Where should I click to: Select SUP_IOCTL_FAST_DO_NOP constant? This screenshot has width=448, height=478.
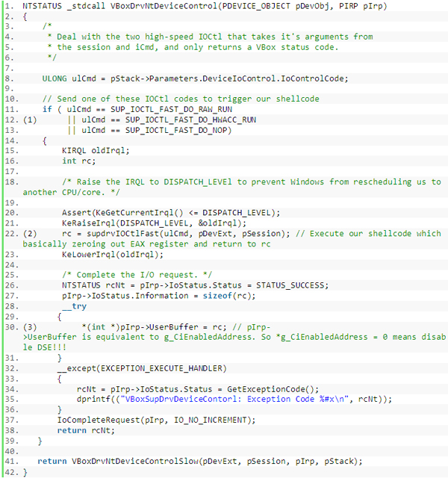click(x=176, y=130)
